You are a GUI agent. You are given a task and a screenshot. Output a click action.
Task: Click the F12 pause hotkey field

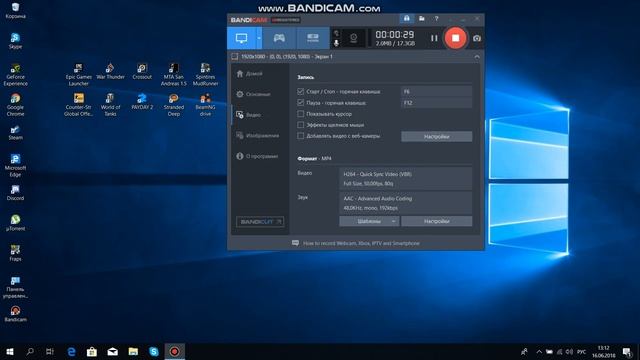[436, 103]
